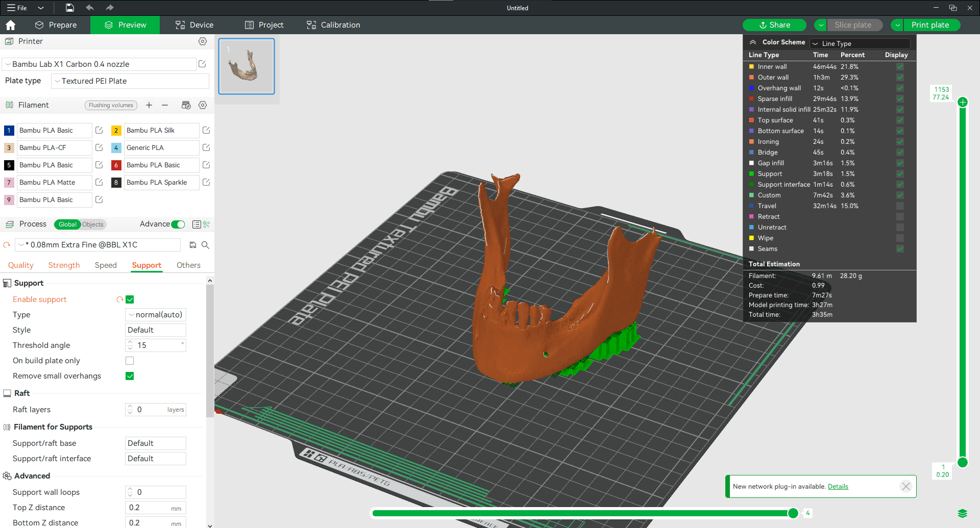Turn off the Advance toggle
980x528 pixels.
click(178, 224)
